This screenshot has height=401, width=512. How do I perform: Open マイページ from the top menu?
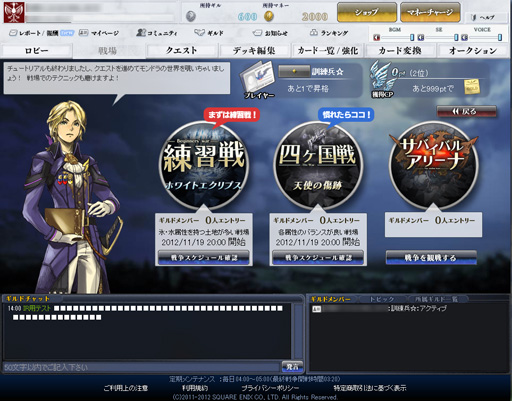click(100, 33)
